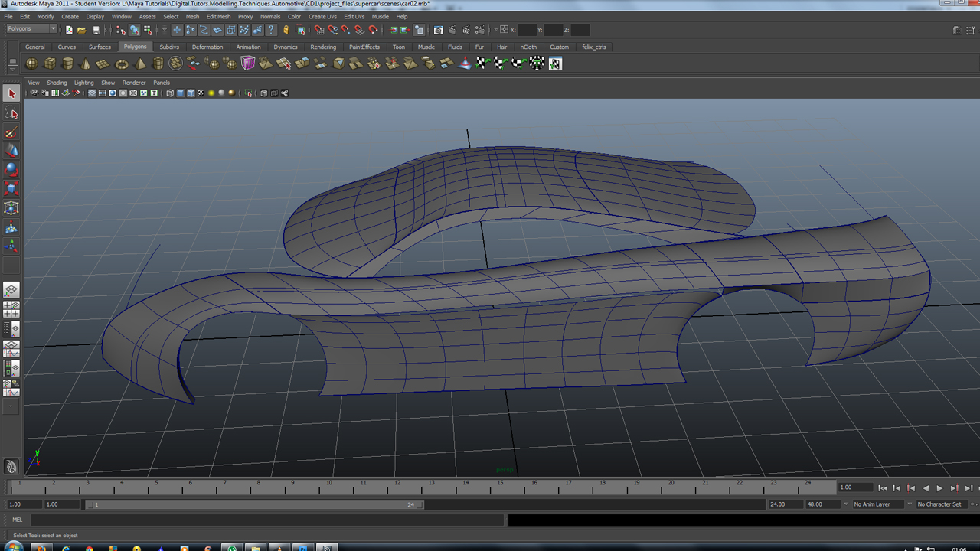Choose the Paint Selection tool
Viewport: 980px width, 551px height.
coord(11,132)
